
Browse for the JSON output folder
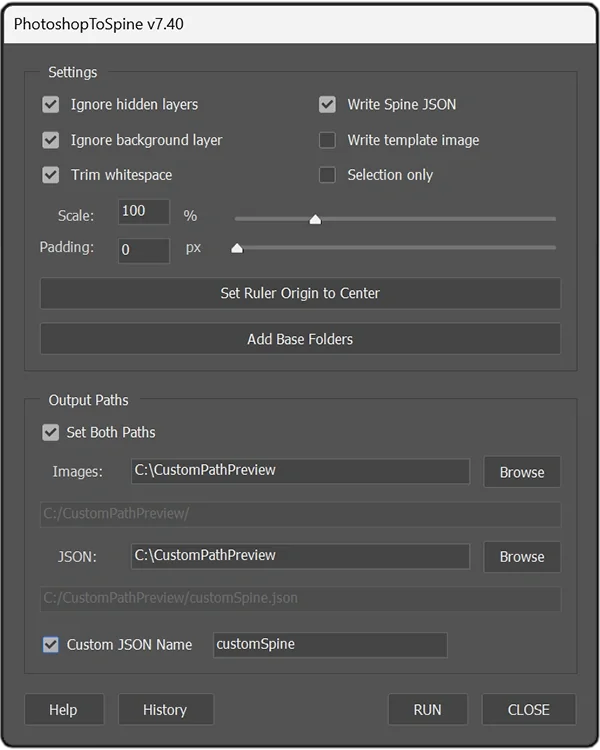pos(522,557)
